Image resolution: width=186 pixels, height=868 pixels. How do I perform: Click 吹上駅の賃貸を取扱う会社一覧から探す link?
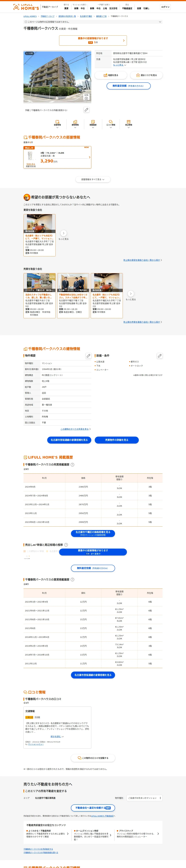tap(142, 260)
